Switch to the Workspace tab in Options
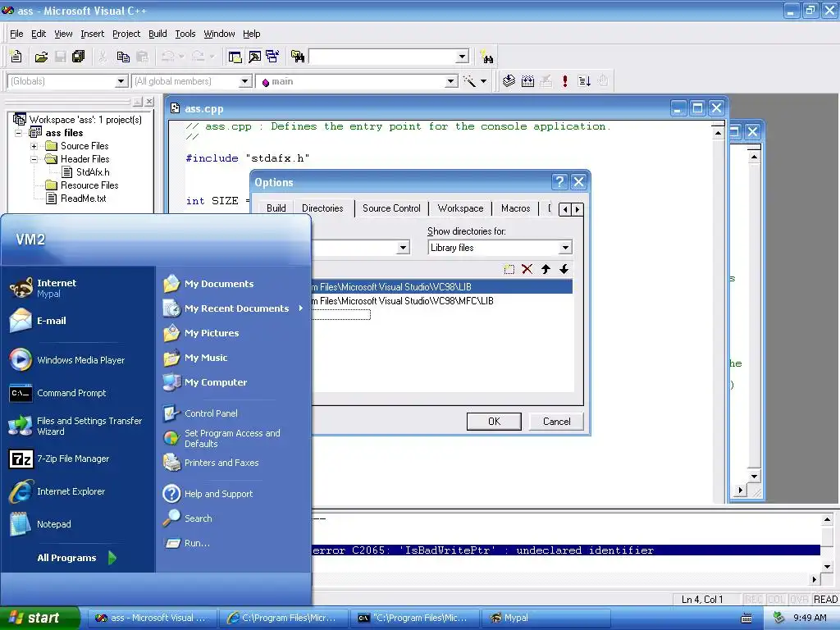 coord(460,208)
